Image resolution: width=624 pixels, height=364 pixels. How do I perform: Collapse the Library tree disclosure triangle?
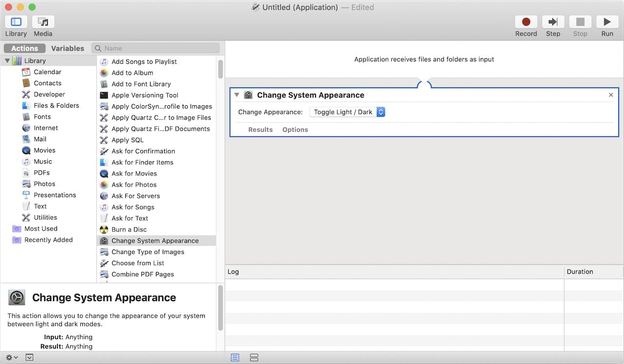(7, 61)
